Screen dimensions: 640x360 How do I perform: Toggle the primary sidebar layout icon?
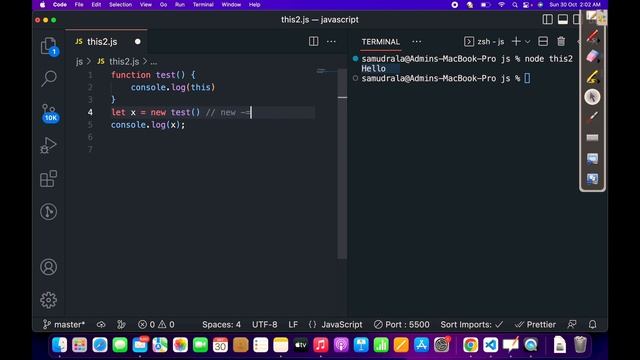tap(548, 20)
